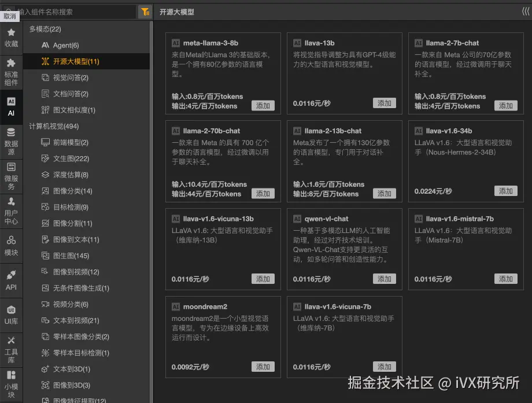The width and height of the screenshot is (532, 403).
Task: Click the moondream2 price 0.0092元/秒
Action: [x=190, y=367]
